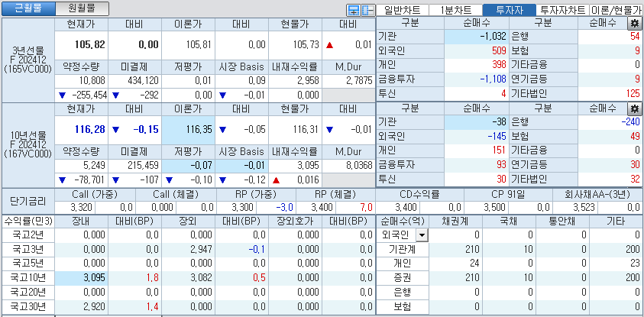Screen dimensions: 644x317
Task: Click the 수익률(민3) header cell
Action: [x=28, y=222]
